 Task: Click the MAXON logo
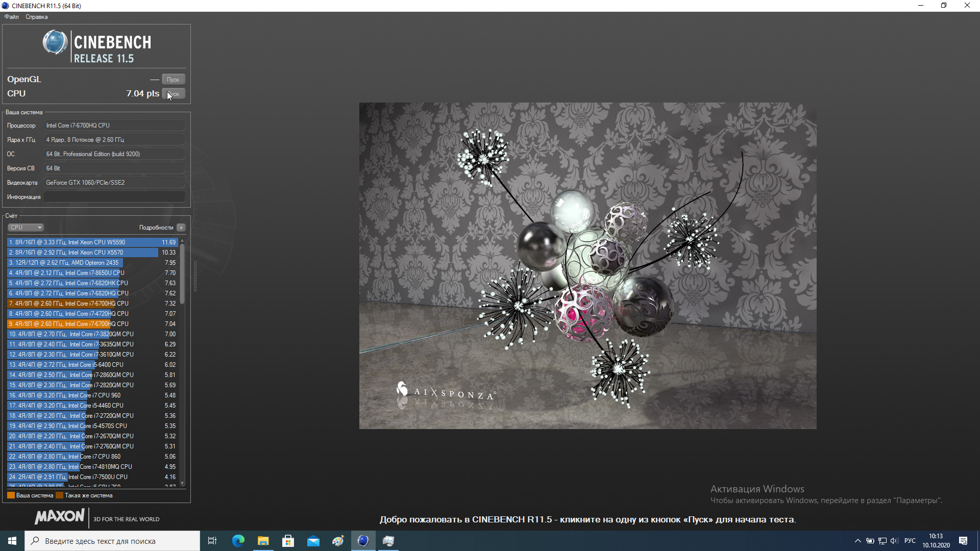tap(60, 517)
